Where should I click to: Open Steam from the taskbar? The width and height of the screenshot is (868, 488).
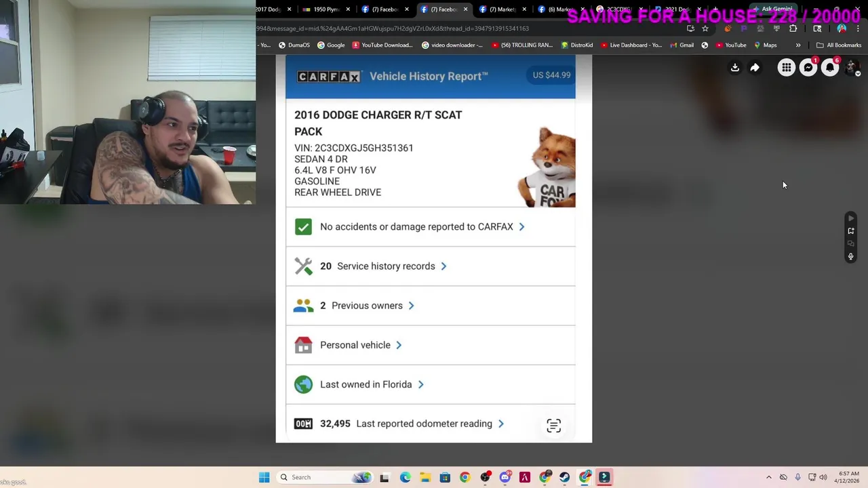coord(564,477)
